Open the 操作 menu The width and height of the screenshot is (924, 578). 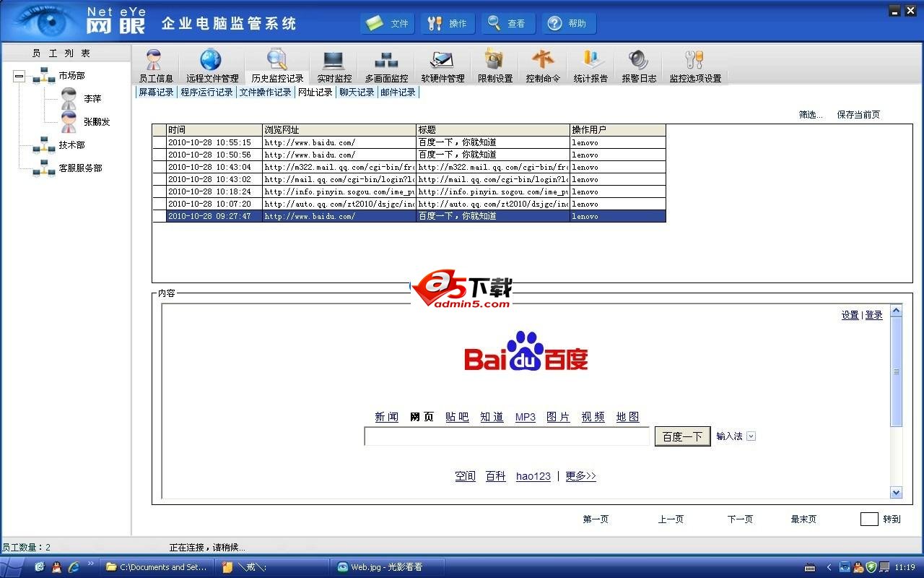448,23
